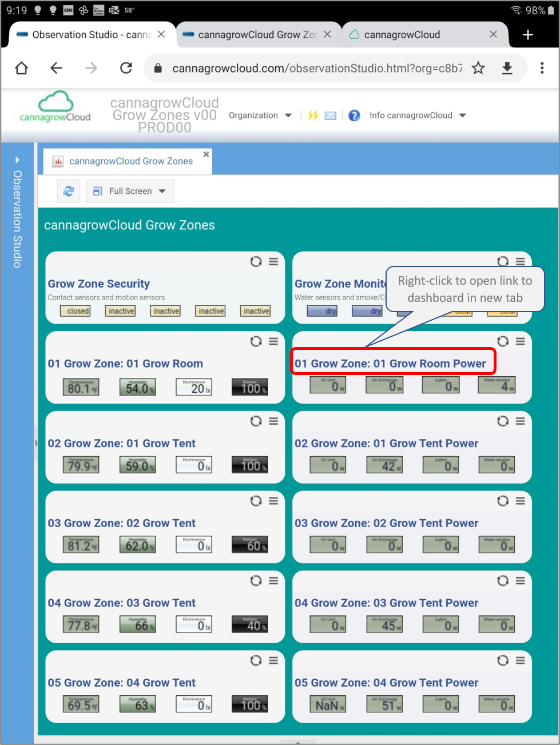Click the browser address bar URL
The image size is (560, 745).
(x=316, y=69)
